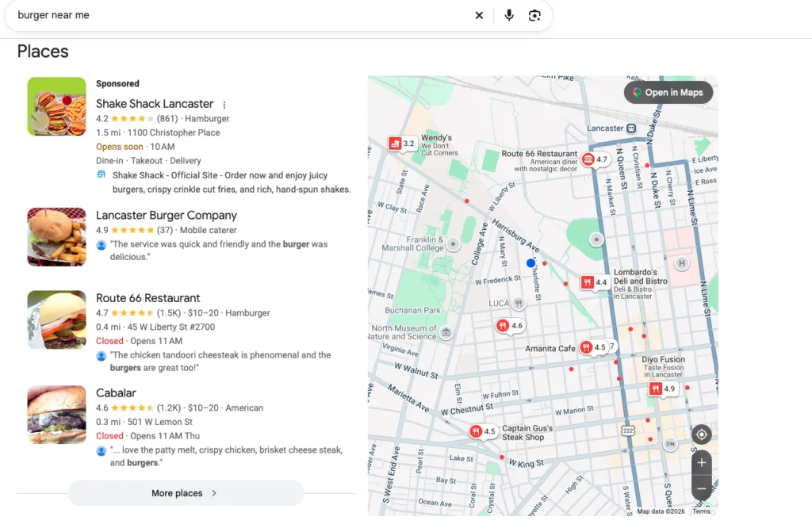Click the patty melt review quote for Cabalar
Viewport: 812px width, 532px height.
pyautogui.click(x=226, y=456)
